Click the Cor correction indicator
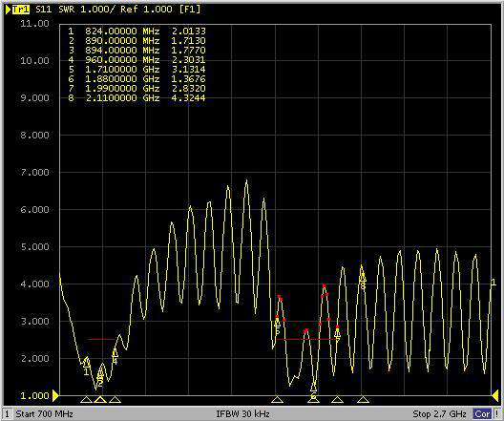504x421 pixels. 482,414
